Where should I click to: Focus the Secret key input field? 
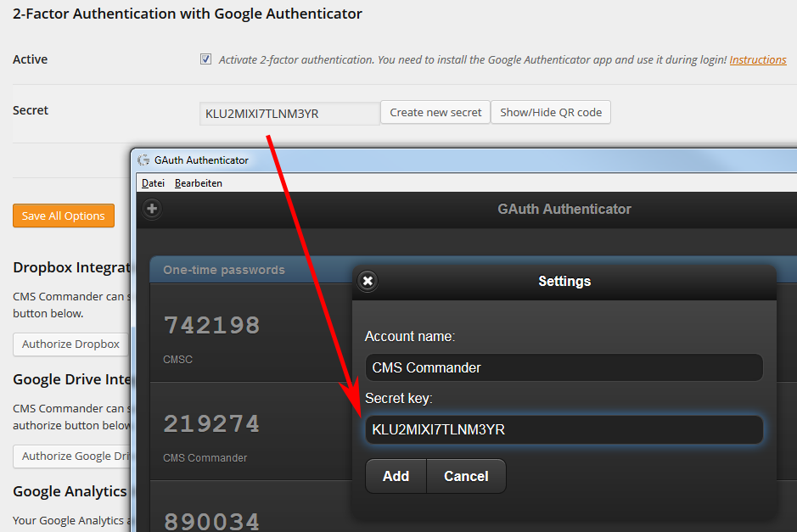pos(564,429)
